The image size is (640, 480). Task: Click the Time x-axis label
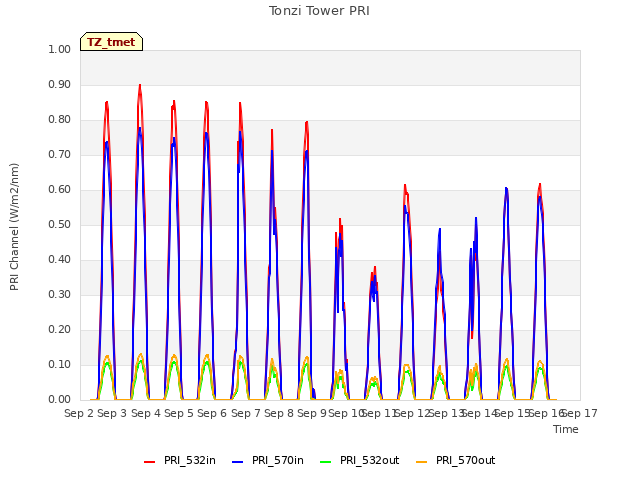pos(566,429)
